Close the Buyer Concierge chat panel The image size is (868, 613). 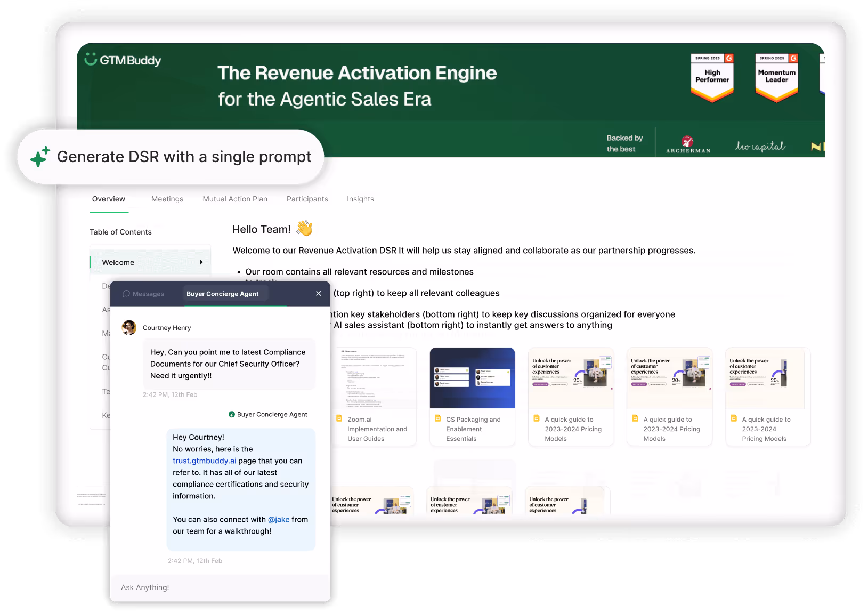(x=319, y=294)
